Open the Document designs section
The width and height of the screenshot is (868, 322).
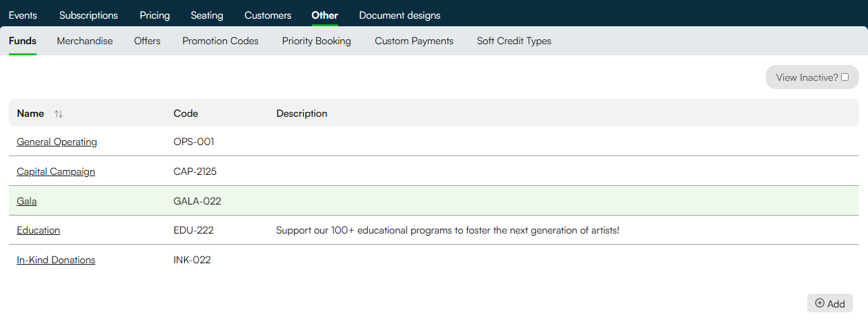click(400, 15)
